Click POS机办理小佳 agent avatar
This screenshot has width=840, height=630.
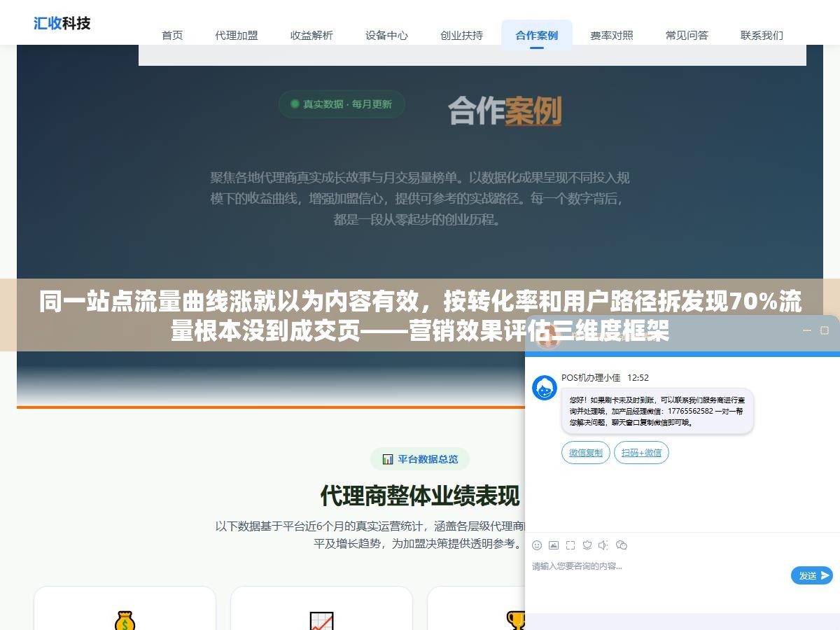545,388
